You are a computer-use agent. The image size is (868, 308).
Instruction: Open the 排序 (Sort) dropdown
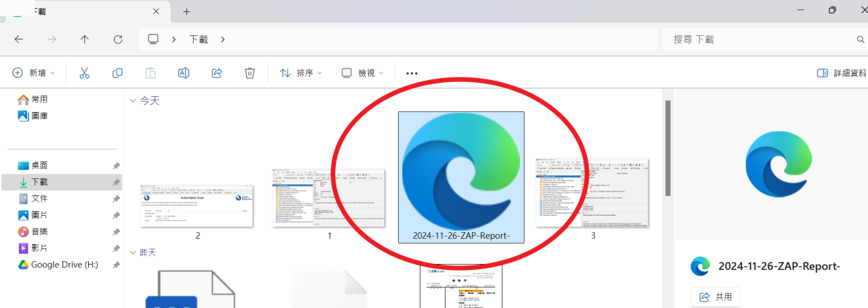pos(300,73)
